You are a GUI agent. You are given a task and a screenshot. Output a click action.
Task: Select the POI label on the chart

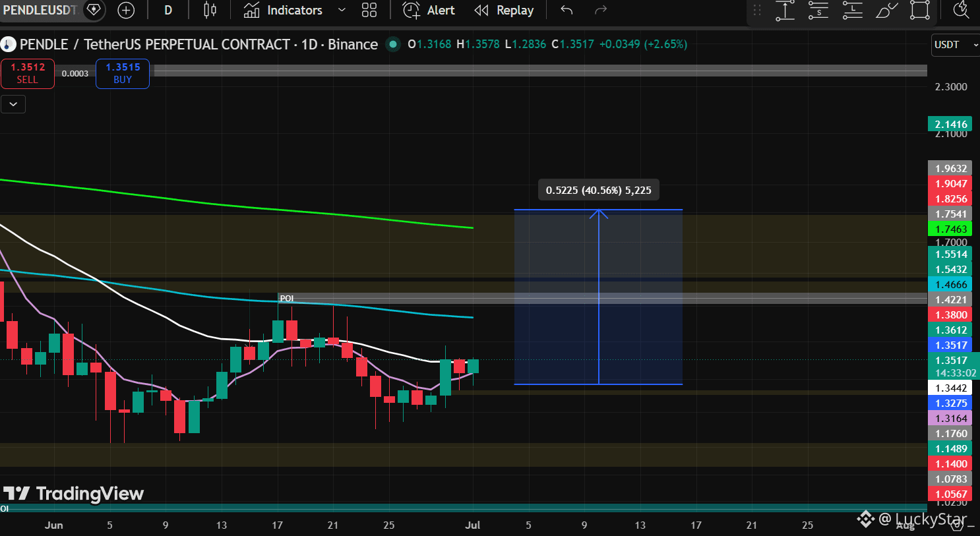click(x=287, y=299)
